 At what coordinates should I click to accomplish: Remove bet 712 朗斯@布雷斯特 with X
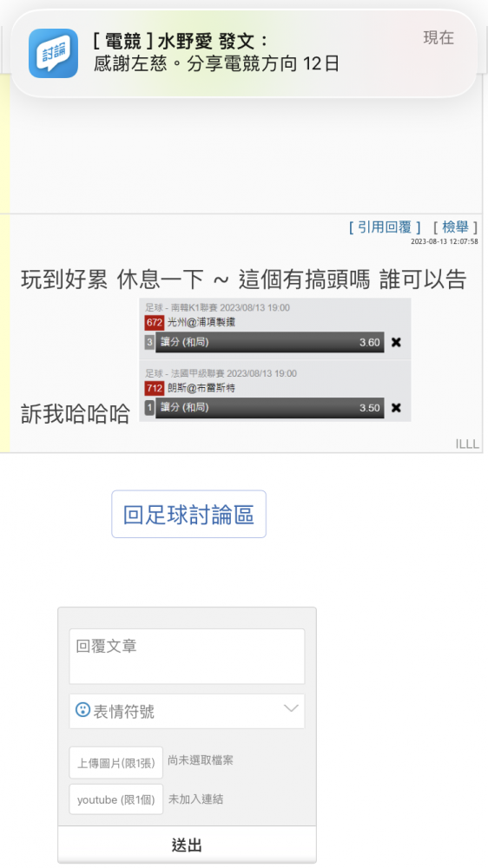pyautogui.click(x=396, y=408)
